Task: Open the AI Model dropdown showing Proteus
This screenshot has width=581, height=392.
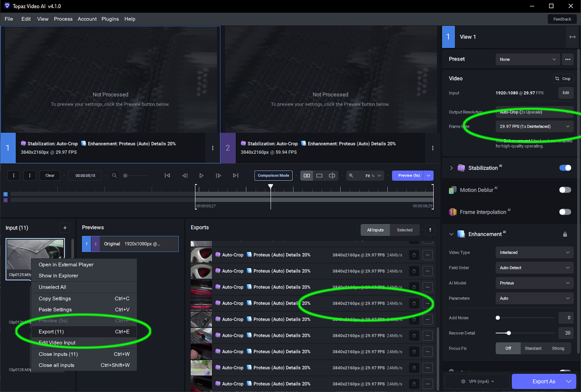Action: (x=534, y=283)
